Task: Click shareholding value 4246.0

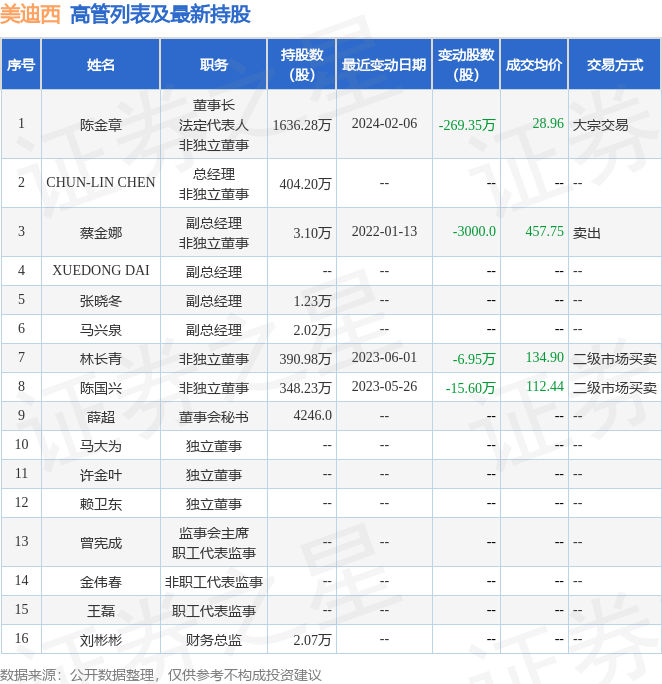Action: tap(312, 415)
